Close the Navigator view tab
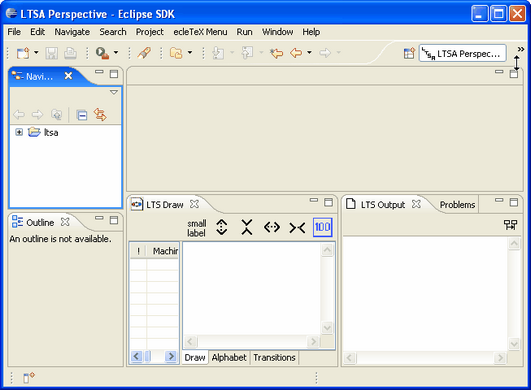This screenshot has height=390, width=531. (68, 76)
